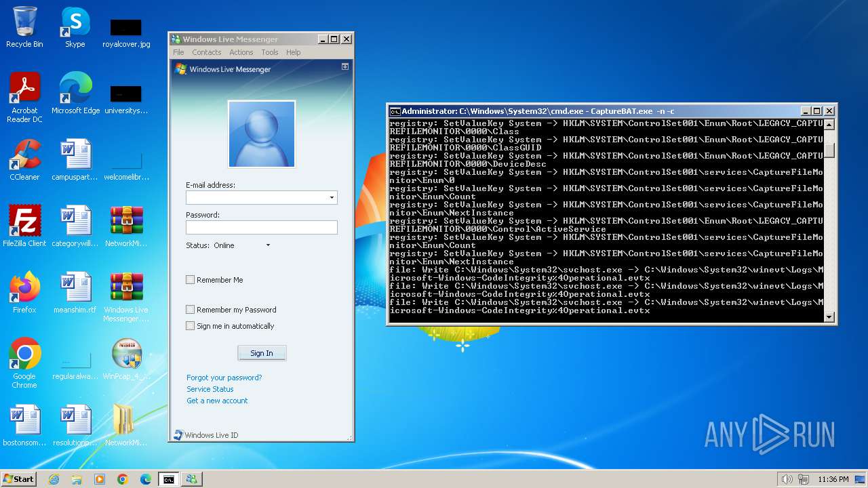Image resolution: width=868 pixels, height=488 pixels.
Task: Open the Skype desktop shortcut
Action: 75,27
